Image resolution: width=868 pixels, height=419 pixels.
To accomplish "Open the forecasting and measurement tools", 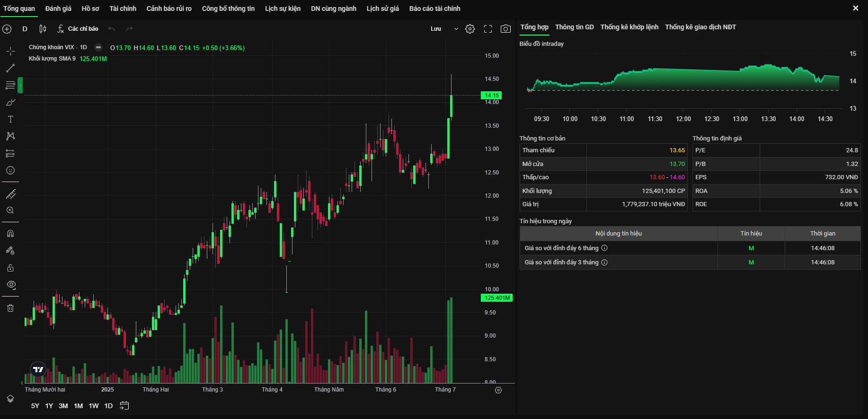I will 10,153.
